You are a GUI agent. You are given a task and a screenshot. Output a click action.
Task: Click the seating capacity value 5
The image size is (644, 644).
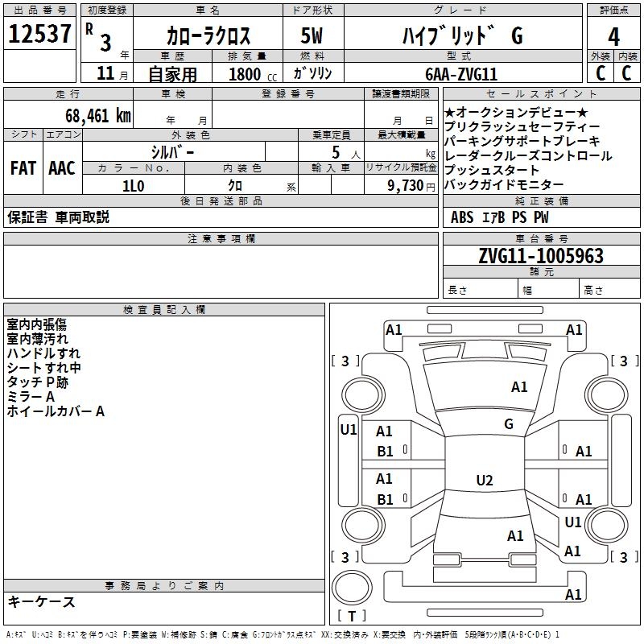tap(336, 152)
